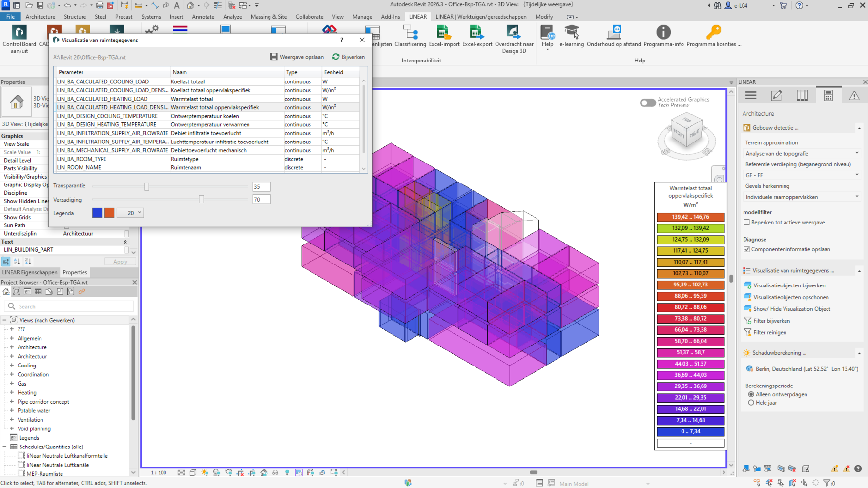Open the Analyse van de topografie dropdown
The height and width of the screenshot is (488, 868).
(801, 154)
